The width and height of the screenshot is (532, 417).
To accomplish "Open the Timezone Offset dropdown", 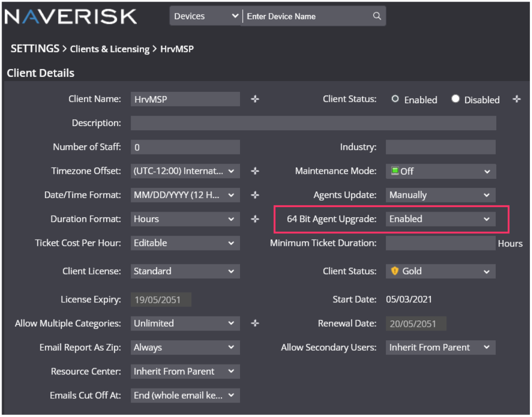I will [185, 171].
